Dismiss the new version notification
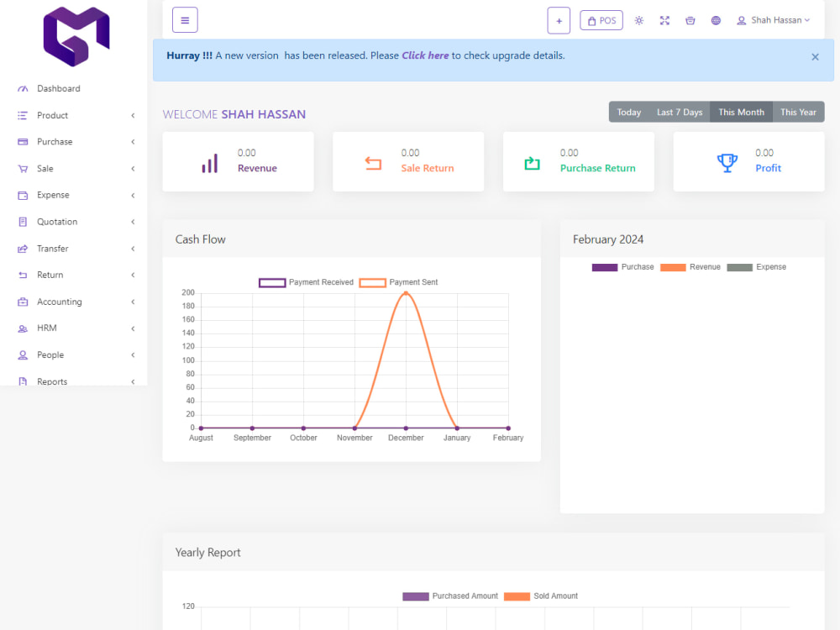The image size is (840, 630). 815,57
